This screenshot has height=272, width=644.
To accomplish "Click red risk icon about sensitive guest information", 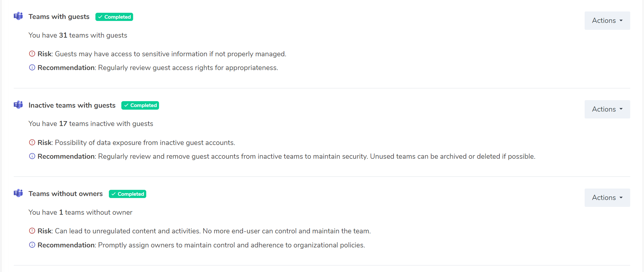I will coord(32,54).
